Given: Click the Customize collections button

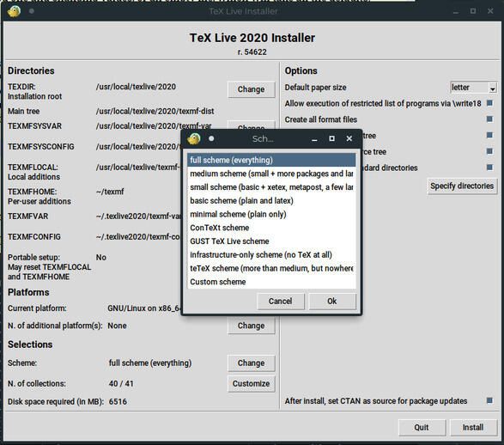Looking at the screenshot, I should coord(251,384).
